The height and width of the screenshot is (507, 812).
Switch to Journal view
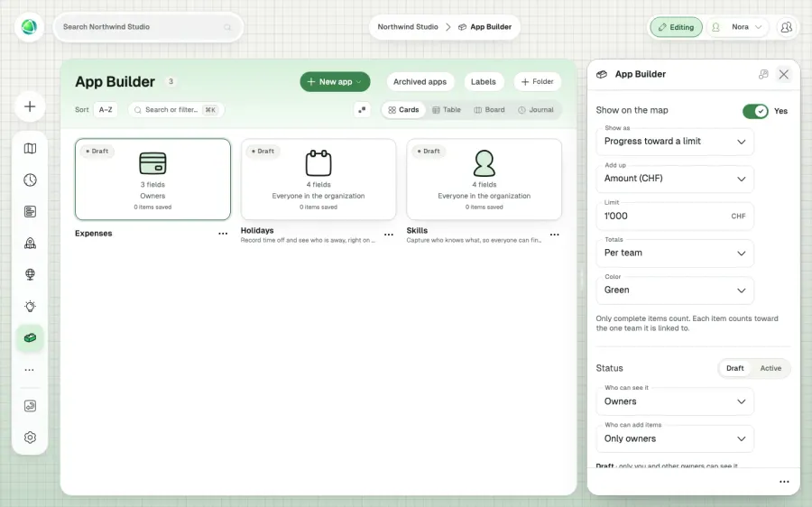[536, 110]
